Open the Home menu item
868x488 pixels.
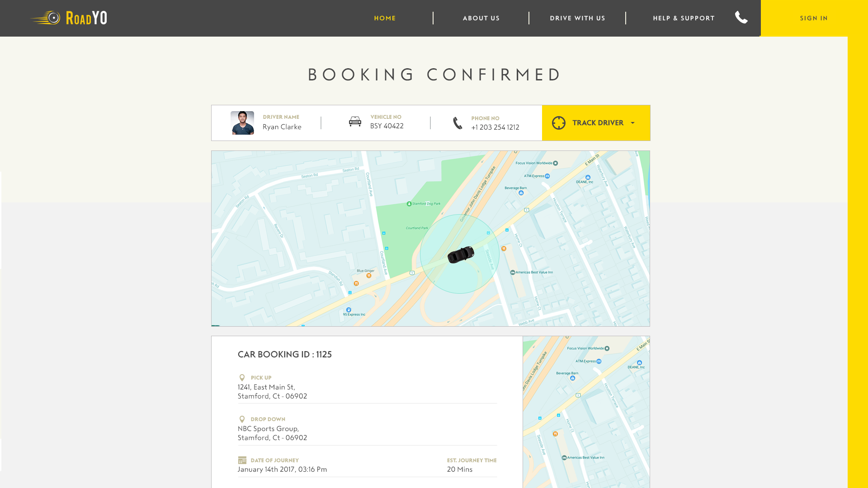pyautogui.click(x=385, y=18)
